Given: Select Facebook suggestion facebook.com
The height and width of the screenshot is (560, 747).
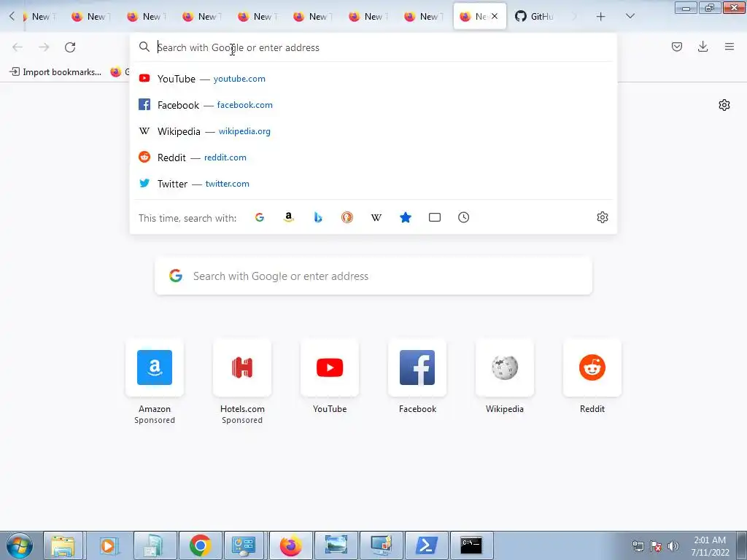Looking at the screenshot, I should click(373, 105).
